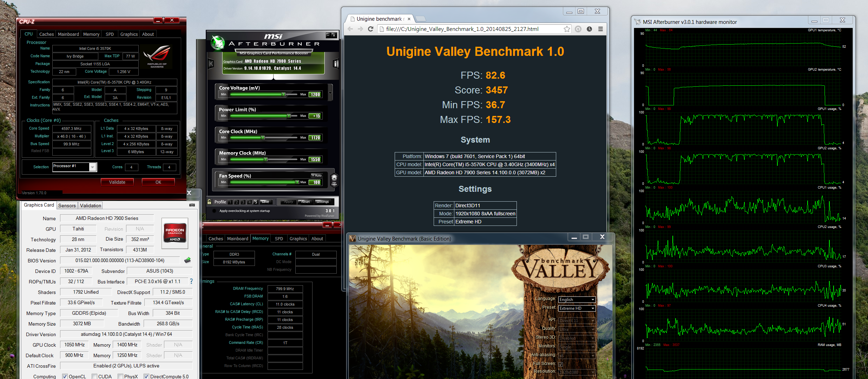Toggle the PhysX checkbox in GPU-Z

click(x=120, y=376)
